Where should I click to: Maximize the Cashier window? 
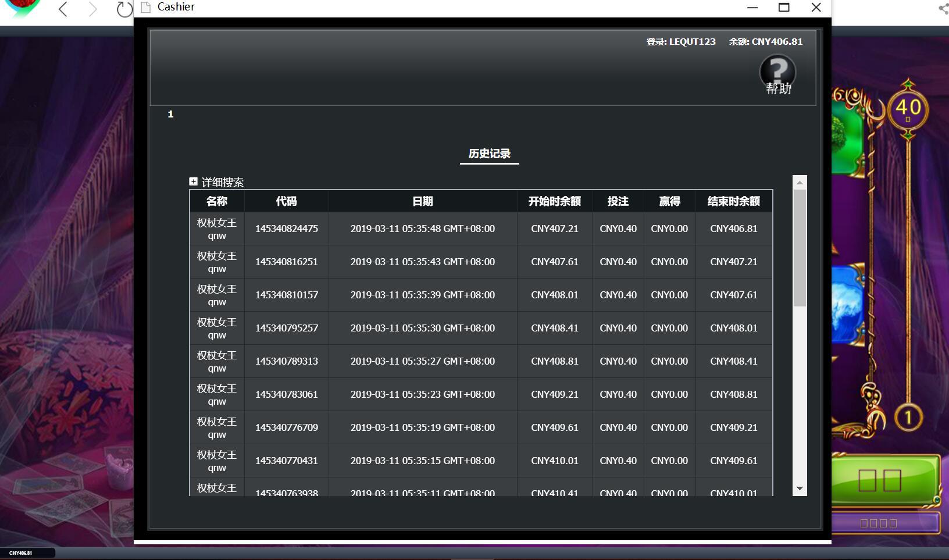tap(784, 8)
